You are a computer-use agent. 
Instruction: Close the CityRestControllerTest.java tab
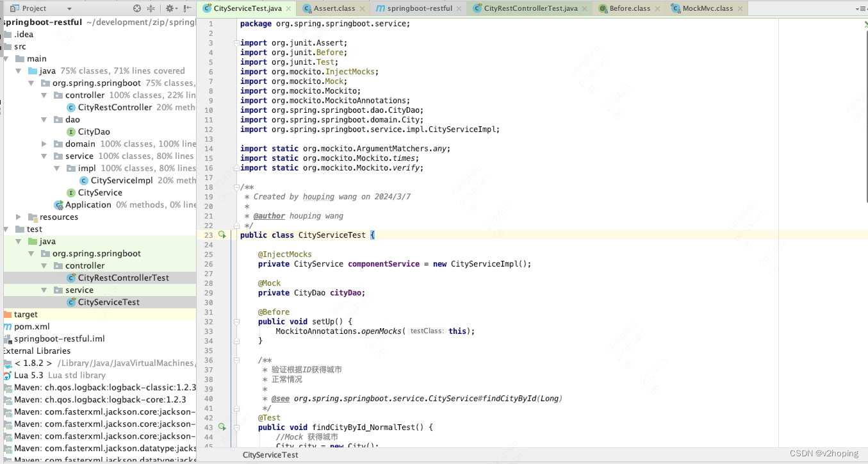coord(584,9)
